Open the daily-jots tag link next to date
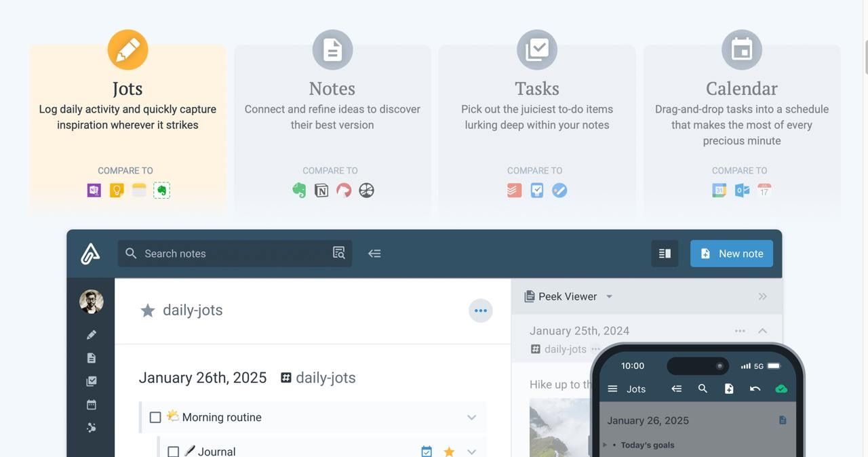Viewport: 868px width, 457px height. click(x=318, y=378)
